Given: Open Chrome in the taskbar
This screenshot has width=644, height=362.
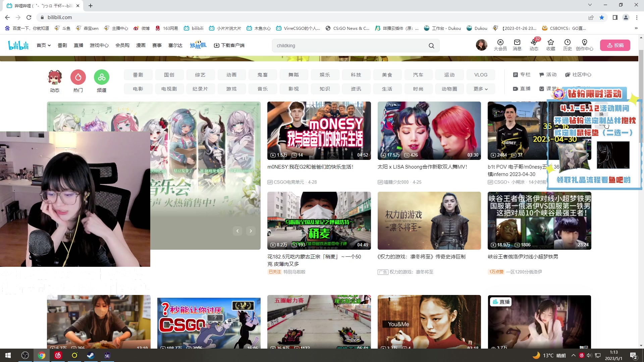Looking at the screenshot, I should pyautogui.click(x=42, y=355).
